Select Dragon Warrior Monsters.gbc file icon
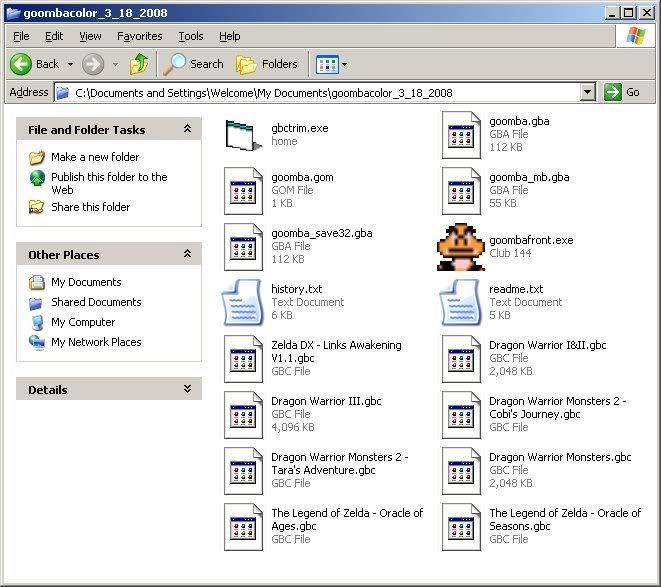The height and width of the screenshot is (587, 661). click(461, 471)
